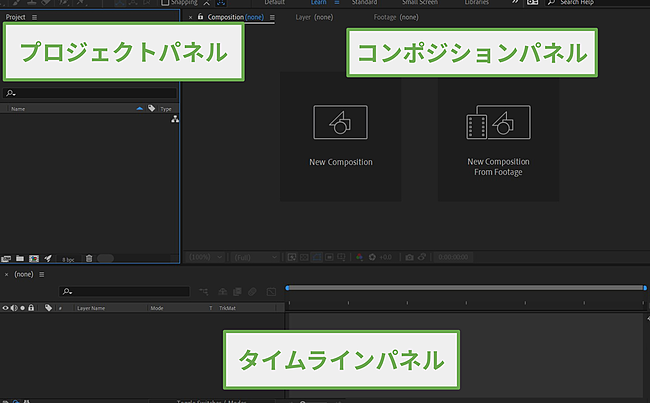
Task: Open the (Full) resolution dropdown
Action: coord(255,257)
